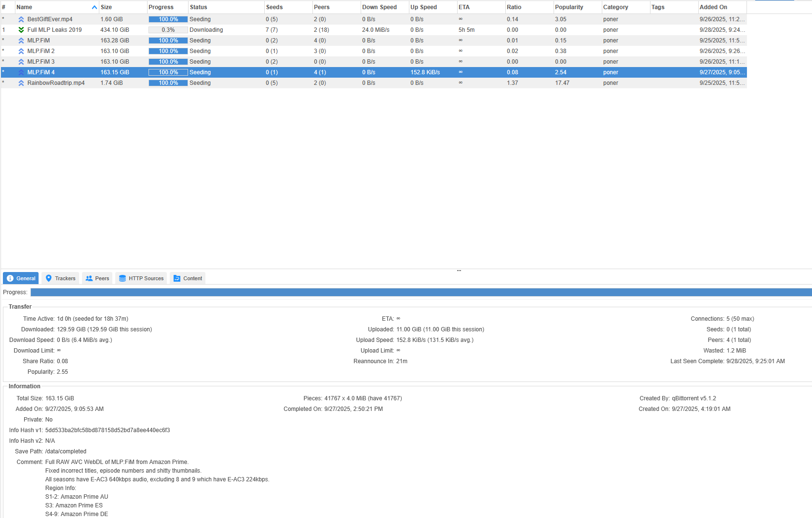Sort by Peers column header
Viewport: 812px width, 518px height.
point(337,7)
